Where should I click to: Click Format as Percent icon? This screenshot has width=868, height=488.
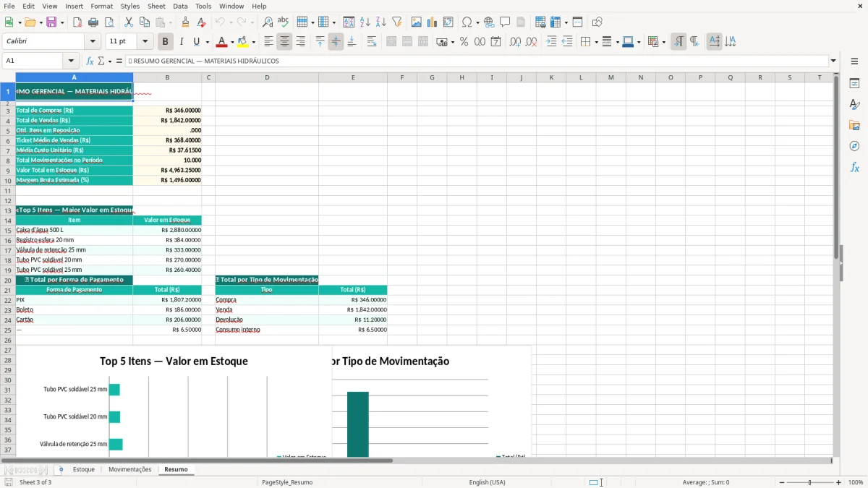[x=464, y=42]
